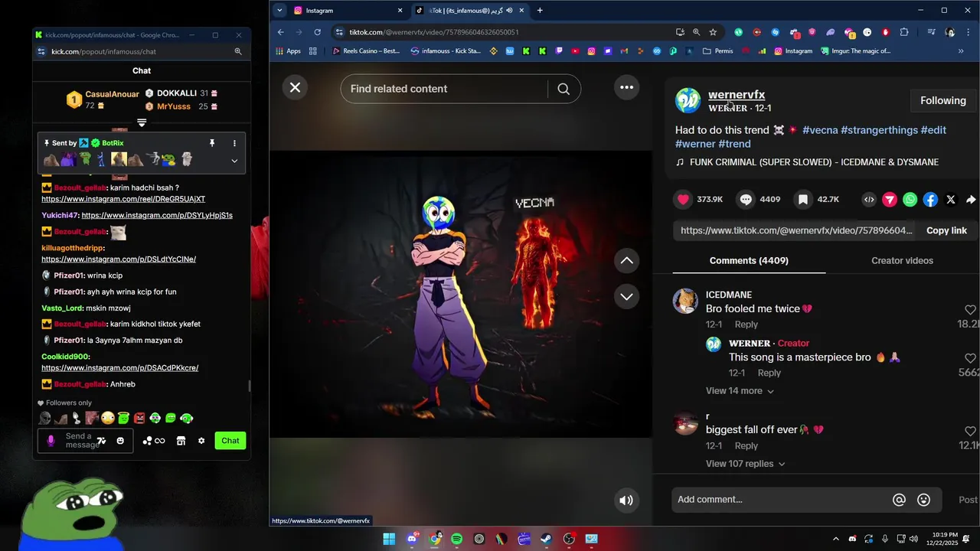
Task: Share the video to Facebook
Action: [930, 199]
